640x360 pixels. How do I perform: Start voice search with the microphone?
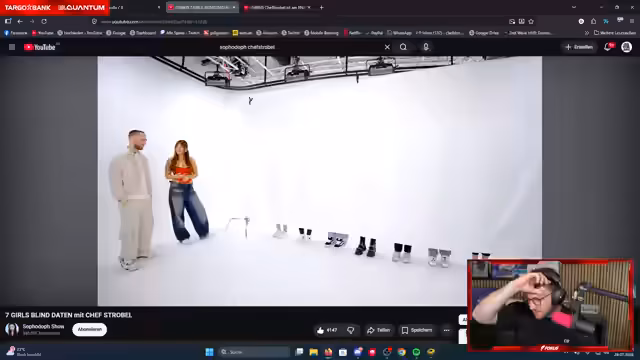[x=426, y=47]
